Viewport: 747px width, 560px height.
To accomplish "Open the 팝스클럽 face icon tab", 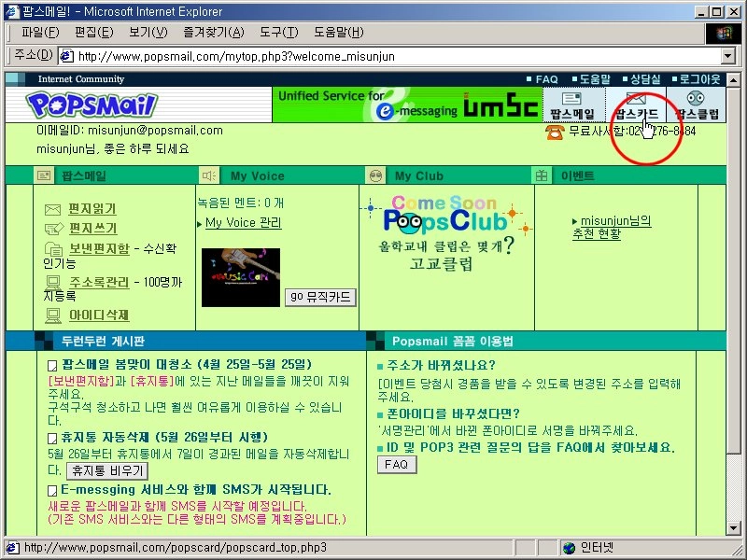I will (697, 105).
